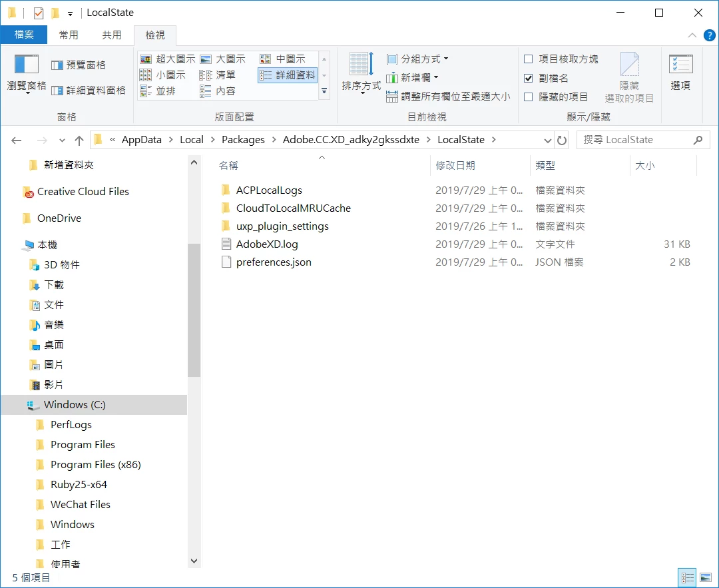719x588 pixels.
Task: Open the 瀏覽窗格 navigation pane button
Action: pos(26,73)
